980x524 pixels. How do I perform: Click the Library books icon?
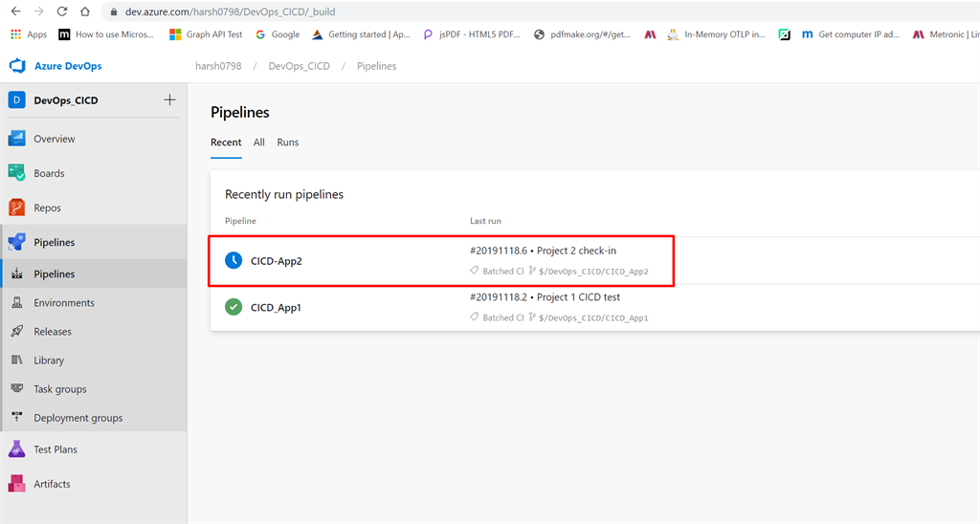click(17, 360)
